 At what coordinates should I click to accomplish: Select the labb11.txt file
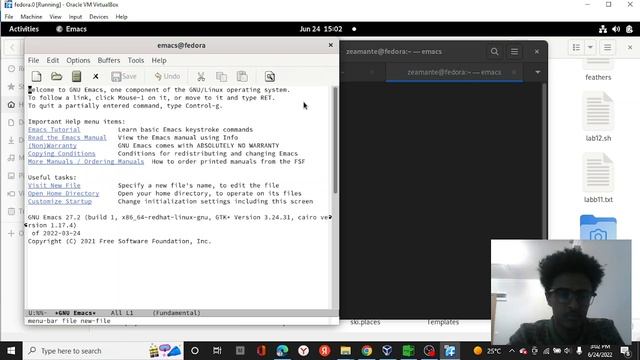click(598, 178)
